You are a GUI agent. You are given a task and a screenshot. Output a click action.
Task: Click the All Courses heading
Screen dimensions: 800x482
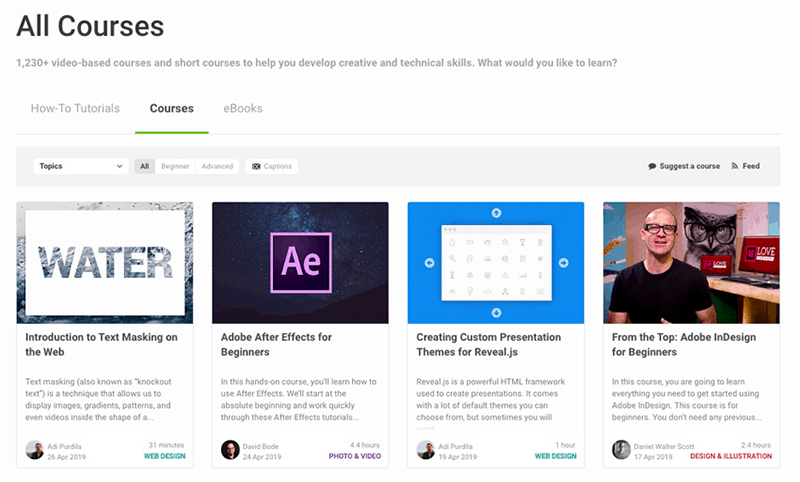90,26
